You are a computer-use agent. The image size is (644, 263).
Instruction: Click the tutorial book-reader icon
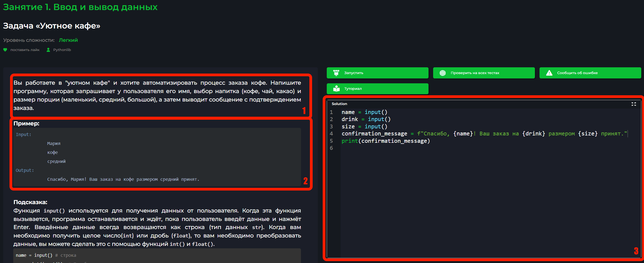click(337, 89)
